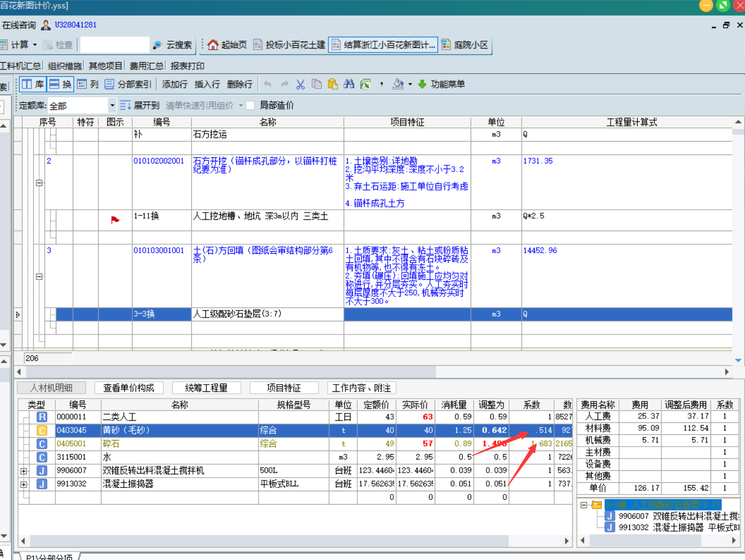Click the 计算 calculator icon
Image resolution: width=745 pixels, height=560 pixels.
[4, 45]
